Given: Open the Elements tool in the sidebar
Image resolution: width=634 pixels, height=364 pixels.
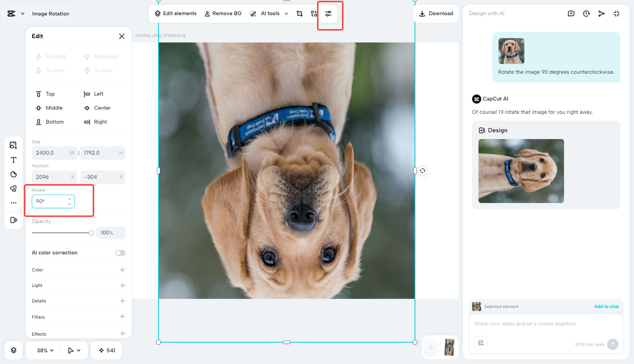Looking at the screenshot, I should 13,189.
